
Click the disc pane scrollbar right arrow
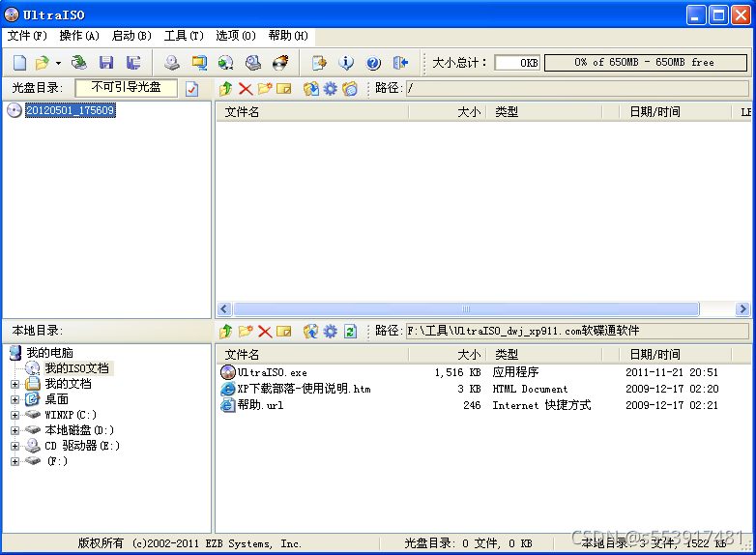pyautogui.click(x=742, y=308)
